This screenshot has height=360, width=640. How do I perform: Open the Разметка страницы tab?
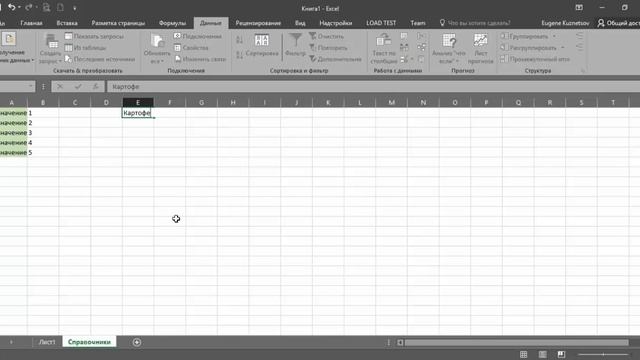(x=118, y=23)
